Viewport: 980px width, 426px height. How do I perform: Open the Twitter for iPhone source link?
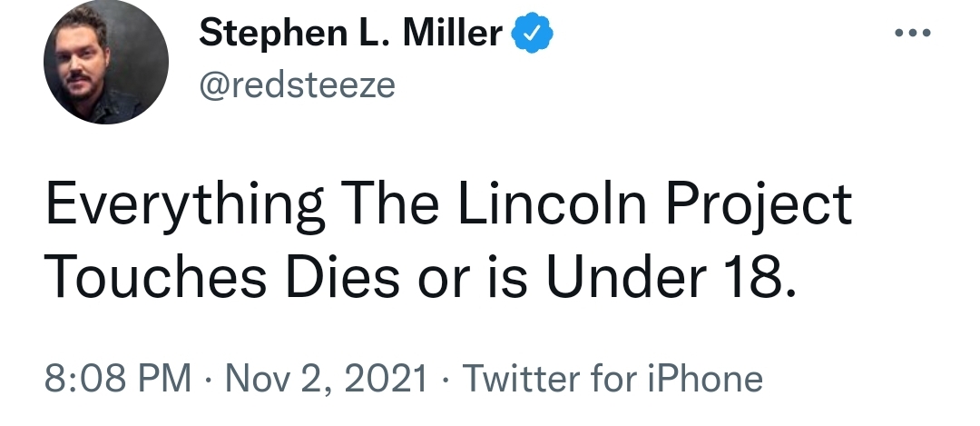click(x=612, y=379)
